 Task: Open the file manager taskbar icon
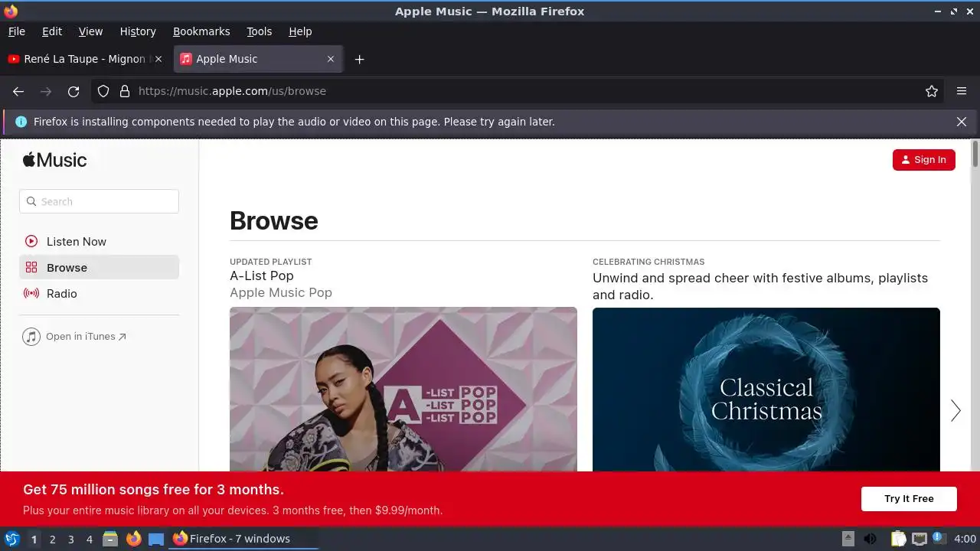coord(110,539)
